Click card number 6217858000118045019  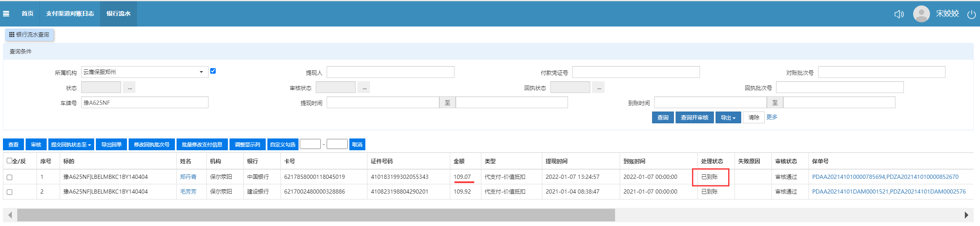point(314,177)
